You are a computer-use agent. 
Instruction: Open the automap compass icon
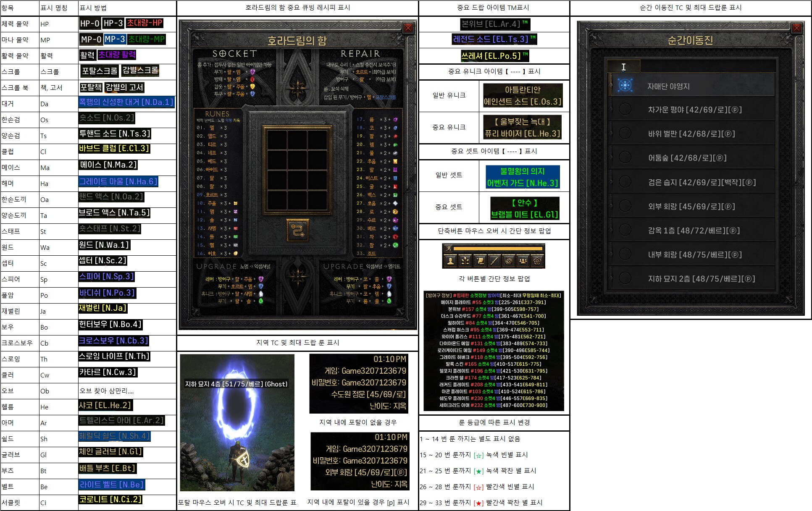(x=509, y=261)
